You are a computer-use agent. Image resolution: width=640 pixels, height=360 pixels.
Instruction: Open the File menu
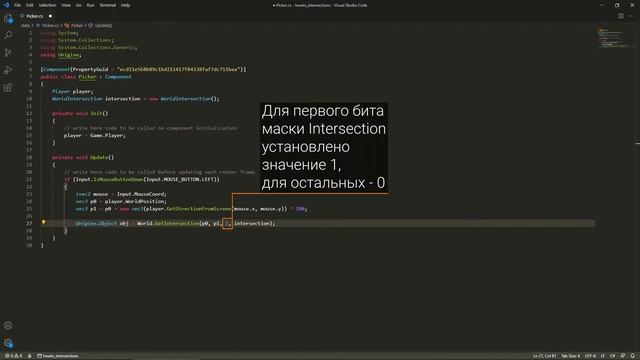[17, 5]
